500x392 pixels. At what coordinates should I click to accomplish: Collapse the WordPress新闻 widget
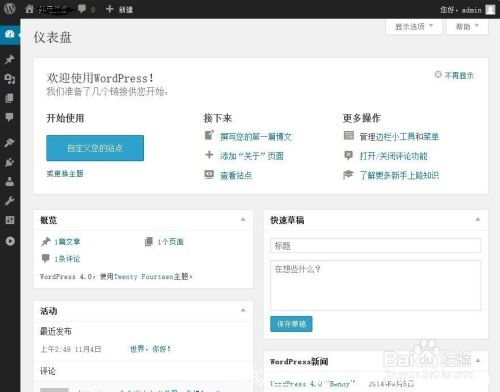[478, 361]
